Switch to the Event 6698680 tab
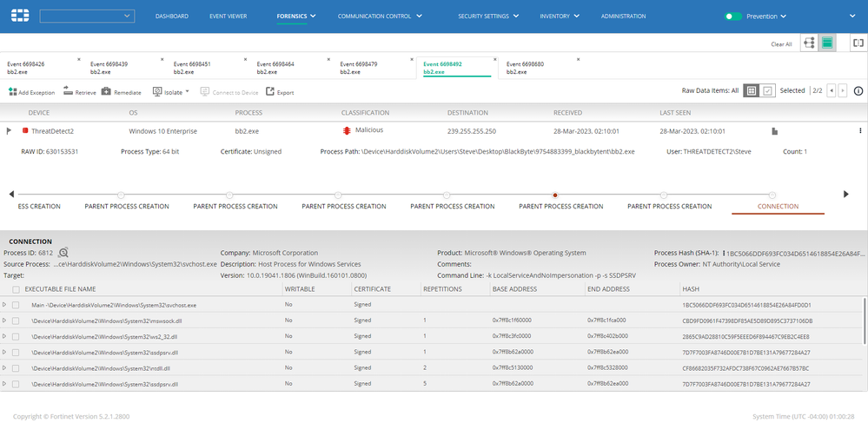 (x=526, y=68)
